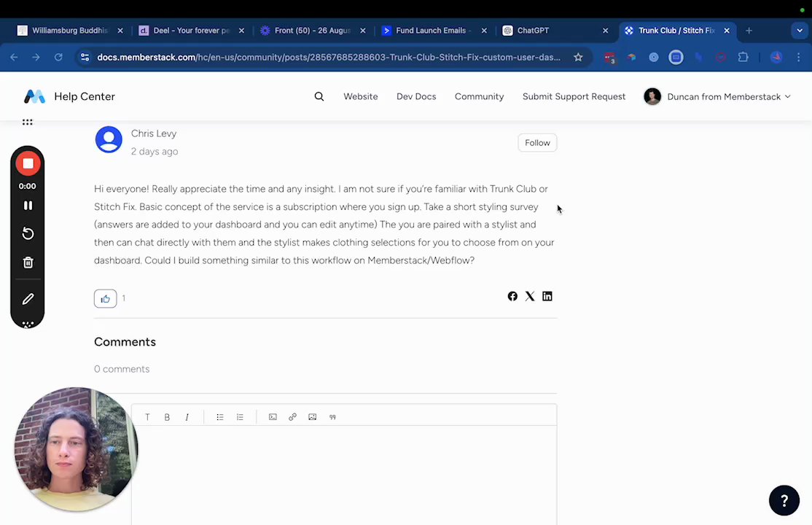Restart the recording with the circular arrow
Viewport: 812px width, 525px height.
click(28, 234)
